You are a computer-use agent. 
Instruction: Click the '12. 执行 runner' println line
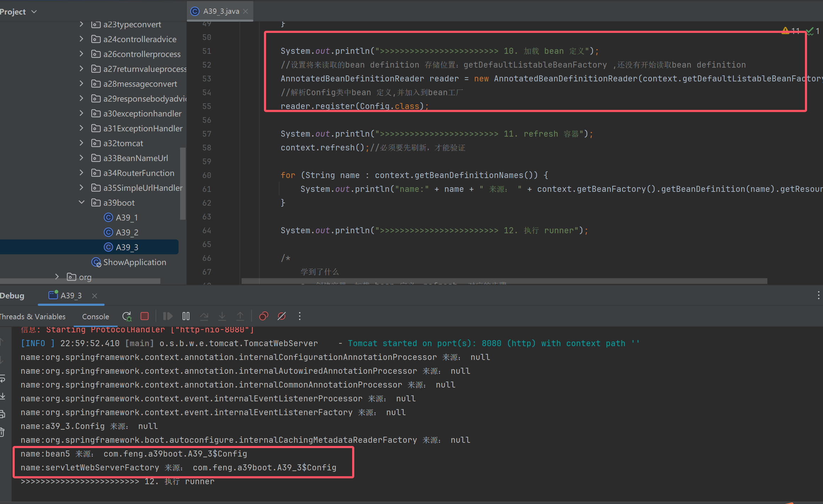click(434, 230)
